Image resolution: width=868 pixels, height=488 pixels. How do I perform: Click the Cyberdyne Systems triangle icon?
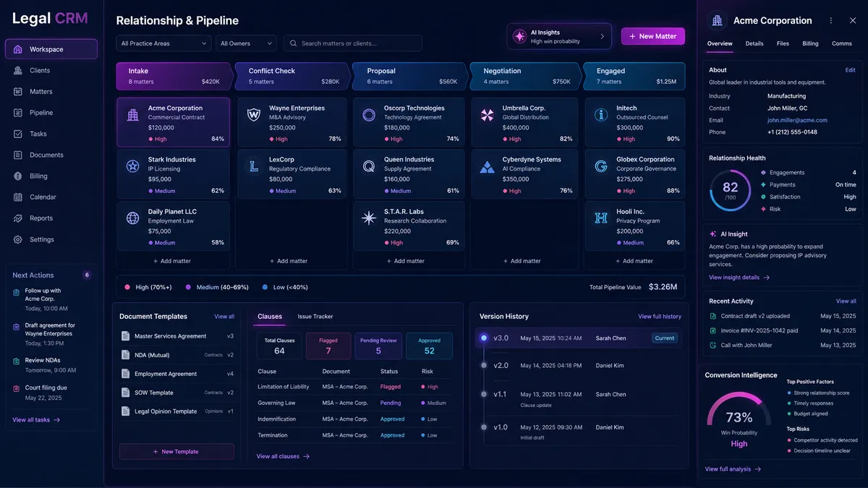tap(488, 166)
